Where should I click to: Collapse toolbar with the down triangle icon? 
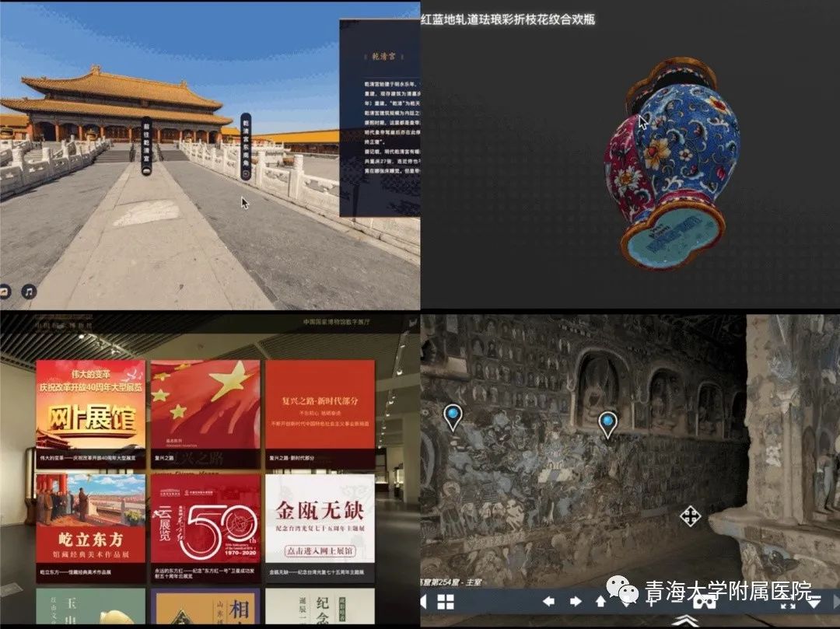click(814, 602)
